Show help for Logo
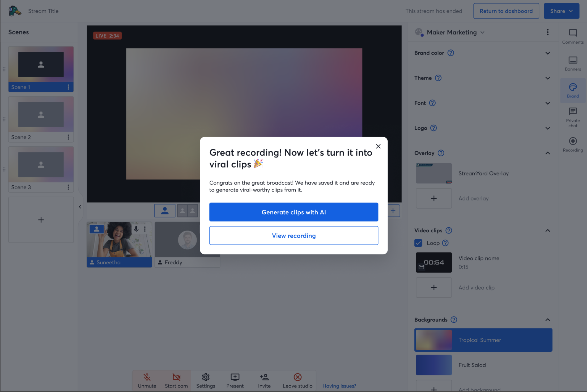 433,128
